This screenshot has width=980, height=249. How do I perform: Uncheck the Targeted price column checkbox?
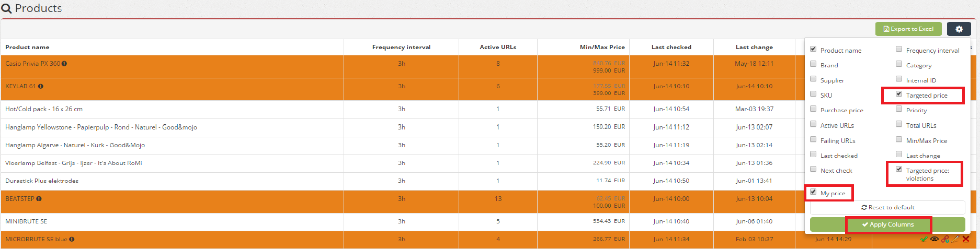point(899,94)
